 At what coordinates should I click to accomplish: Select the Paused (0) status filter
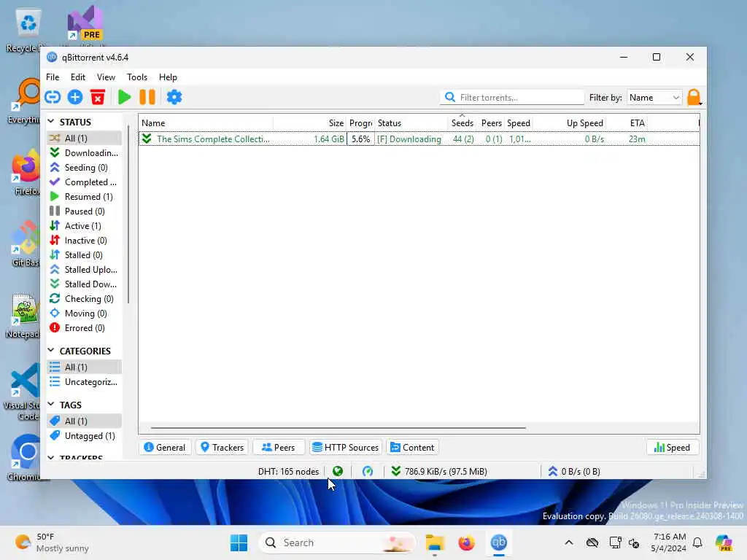(x=85, y=211)
